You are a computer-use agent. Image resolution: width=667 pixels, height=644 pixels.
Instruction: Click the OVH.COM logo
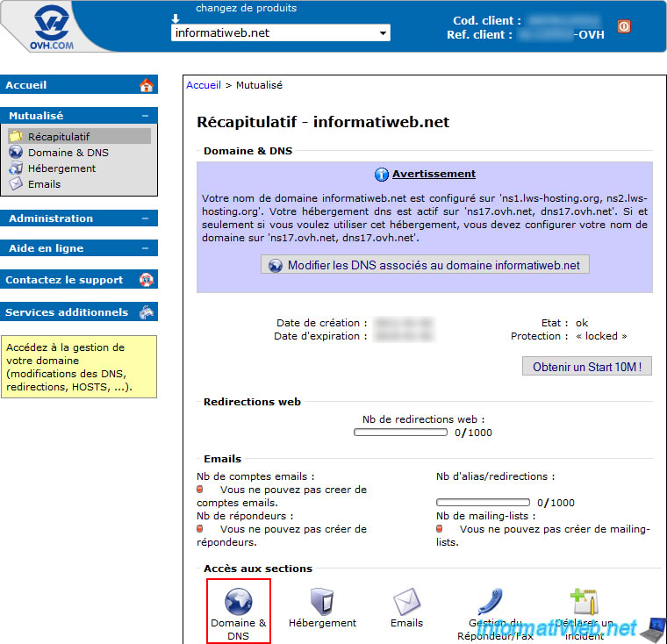[x=52, y=27]
